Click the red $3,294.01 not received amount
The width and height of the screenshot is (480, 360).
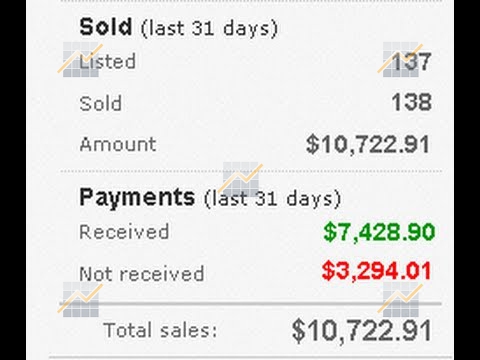tap(377, 271)
